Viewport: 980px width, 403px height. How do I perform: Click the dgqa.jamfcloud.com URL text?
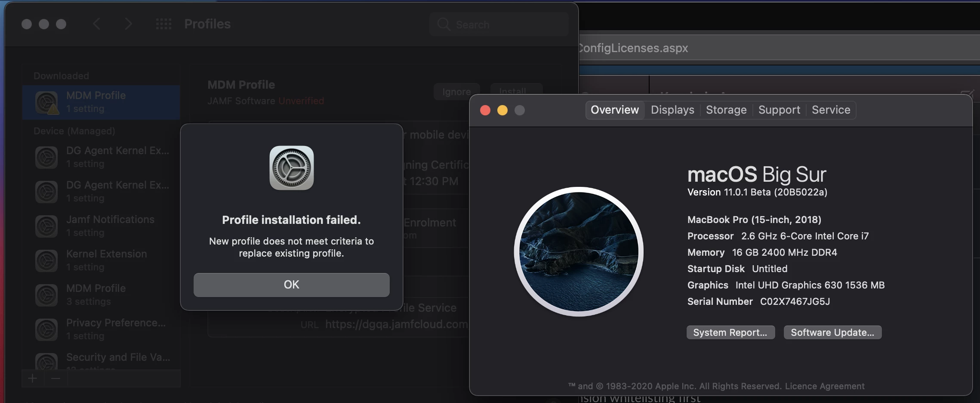click(396, 324)
